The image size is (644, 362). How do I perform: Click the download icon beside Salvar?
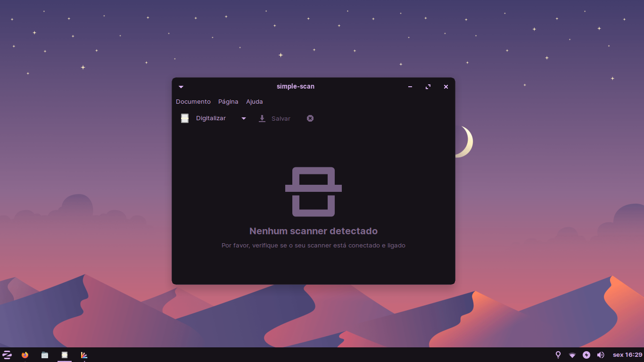pos(262,119)
